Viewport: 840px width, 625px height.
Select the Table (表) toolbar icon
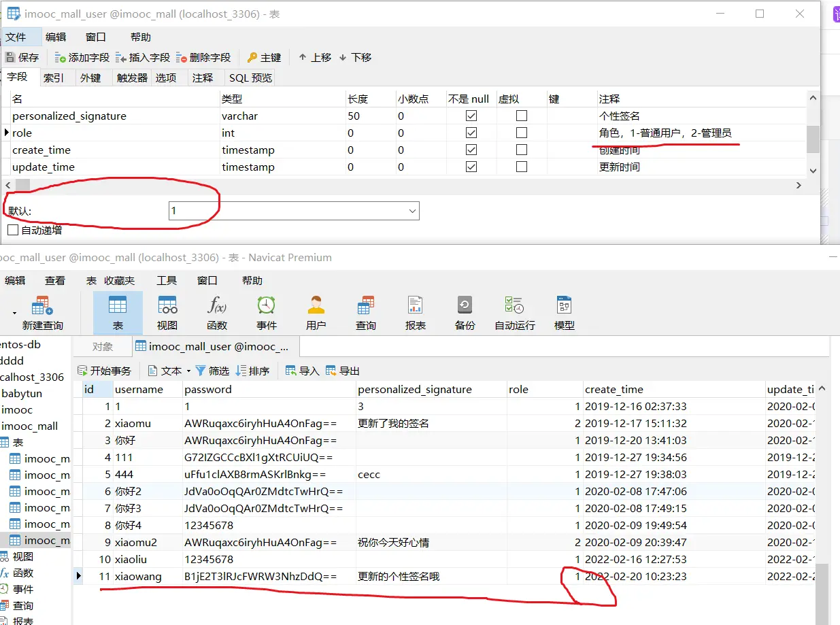point(118,313)
